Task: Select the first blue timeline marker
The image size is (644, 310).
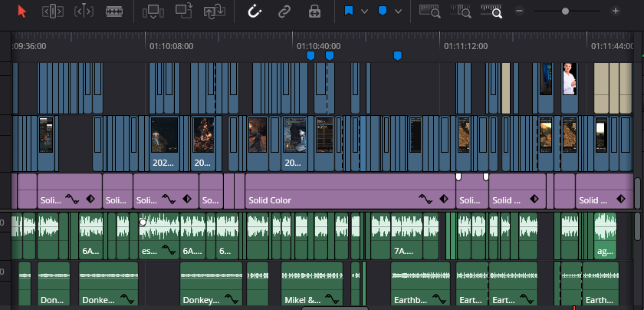Action: coord(311,56)
